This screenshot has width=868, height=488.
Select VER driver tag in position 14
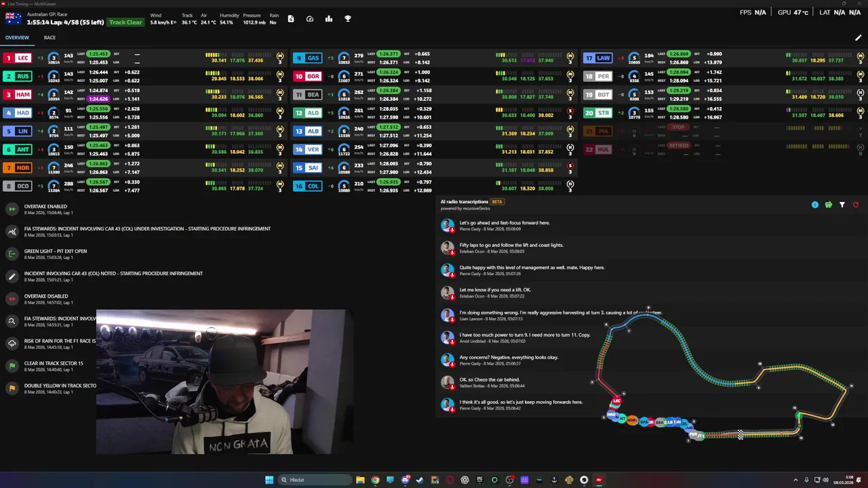pos(308,149)
